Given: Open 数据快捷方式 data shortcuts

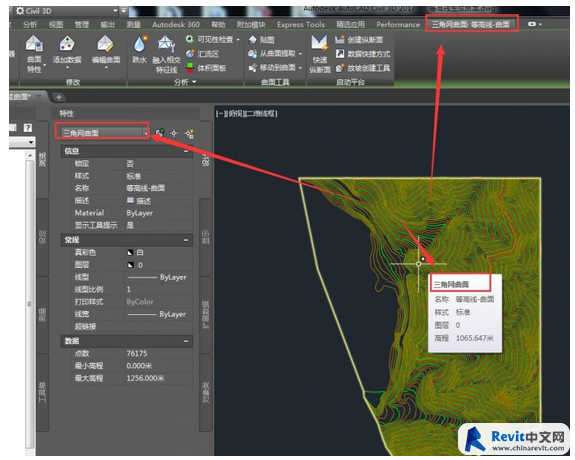Looking at the screenshot, I should pos(363,54).
